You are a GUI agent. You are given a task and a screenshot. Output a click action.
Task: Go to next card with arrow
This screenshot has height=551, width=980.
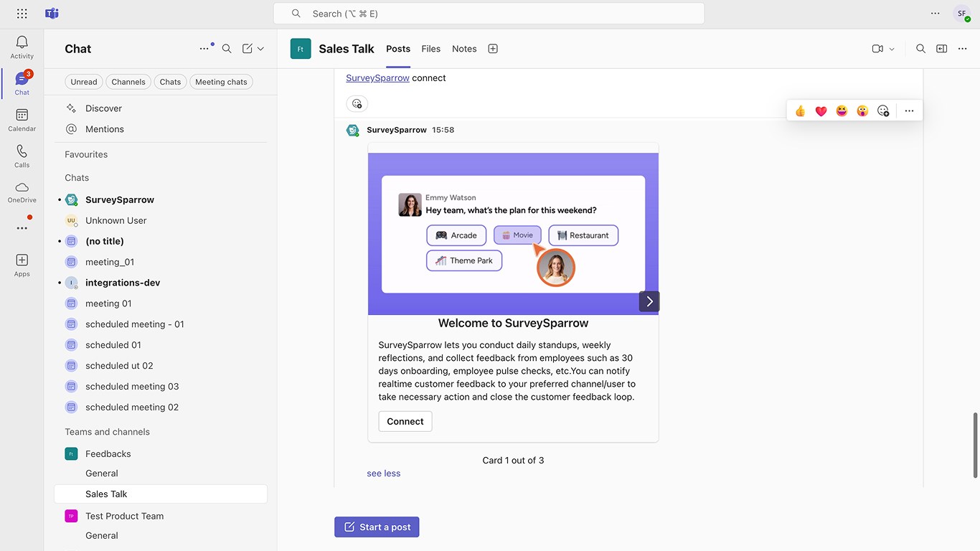coord(649,301)
